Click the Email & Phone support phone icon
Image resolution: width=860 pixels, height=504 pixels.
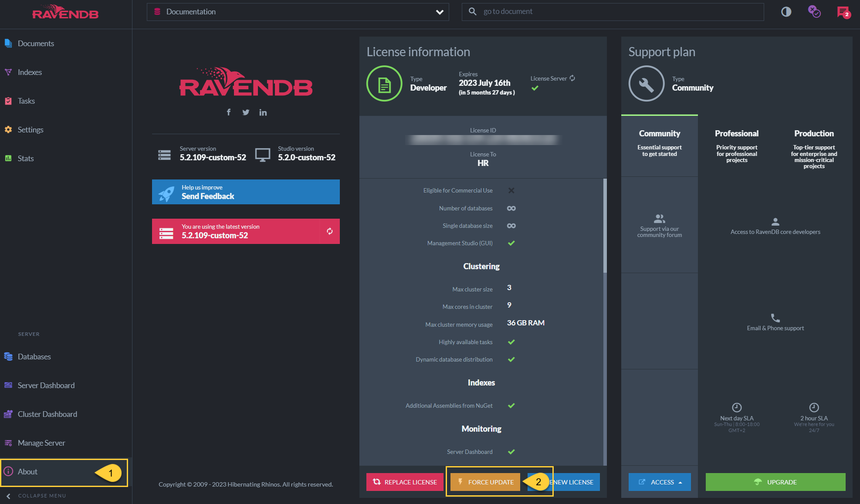click(x=775, y=318)
